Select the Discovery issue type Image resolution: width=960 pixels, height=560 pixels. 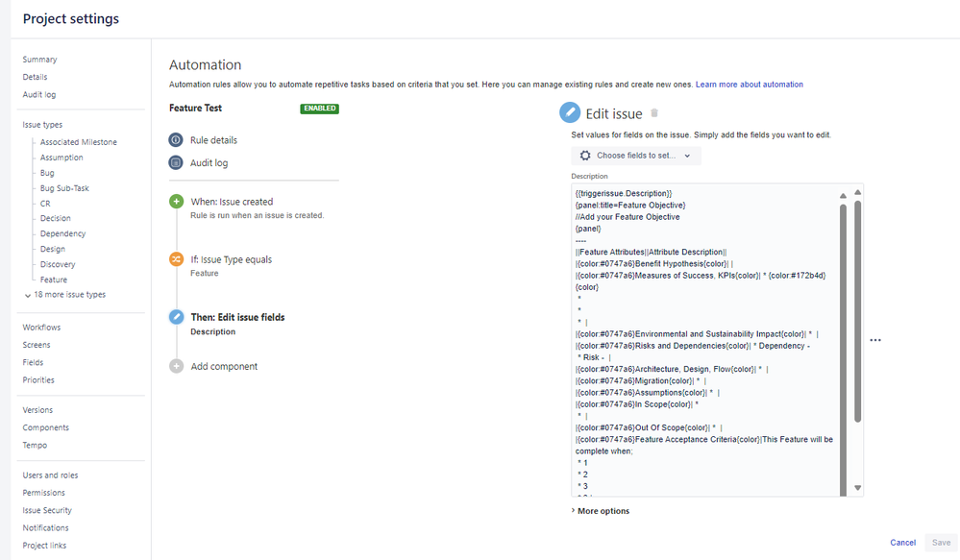pyautogui.click(x=58, y=264)
